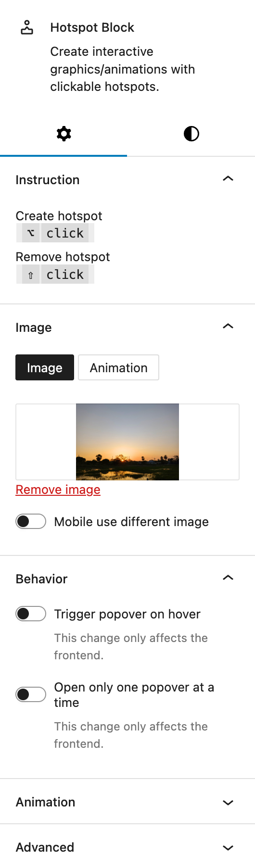
Task: Enable Mobile use different image toggle
Action: point(31,521)
